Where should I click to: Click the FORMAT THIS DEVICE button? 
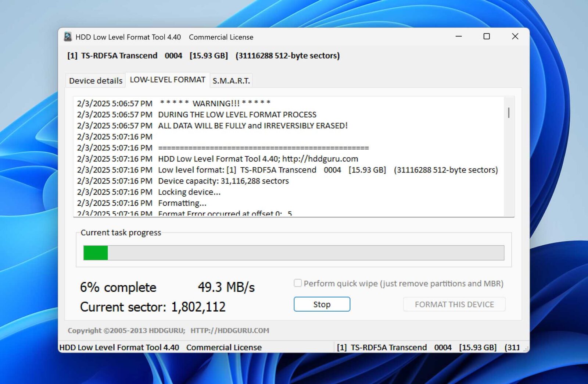point(454,304)
